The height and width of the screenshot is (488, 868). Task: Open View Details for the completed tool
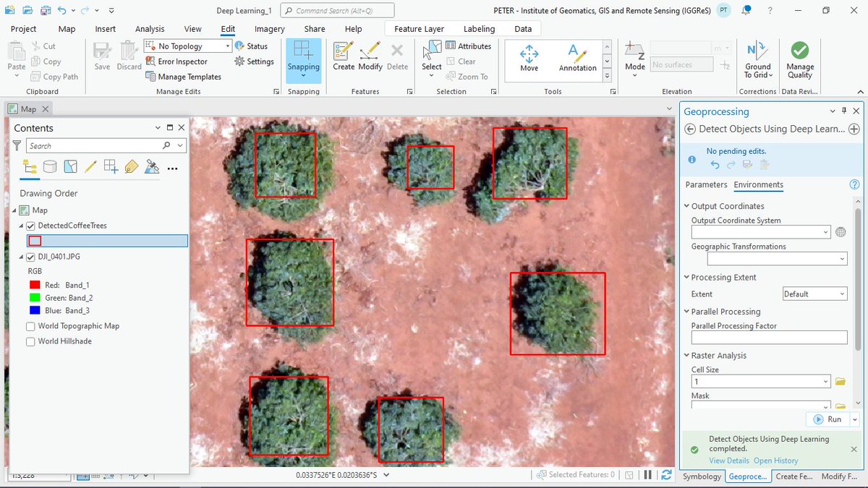(728, 461)
